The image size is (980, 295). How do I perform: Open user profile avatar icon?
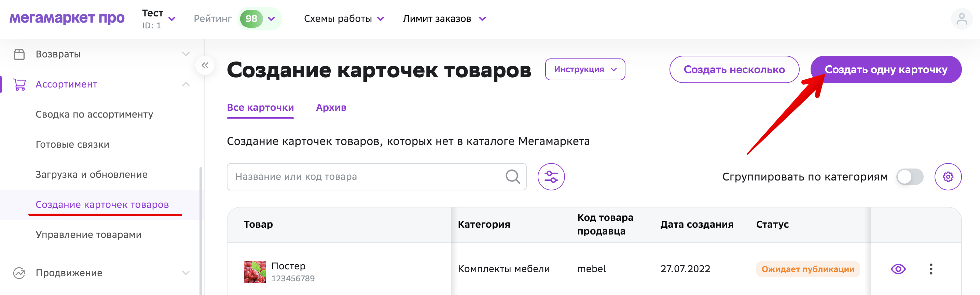(x=961, y=19)
